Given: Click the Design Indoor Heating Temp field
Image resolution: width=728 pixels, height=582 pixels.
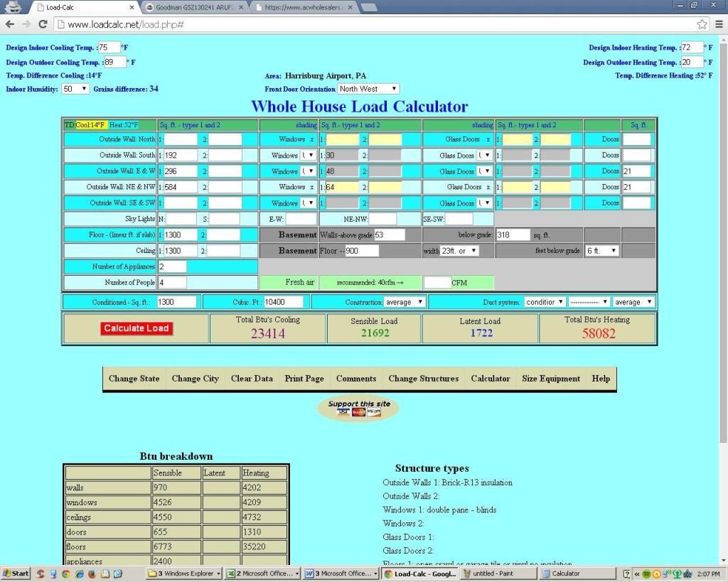Looking at the screenshot, I should 692,48.
